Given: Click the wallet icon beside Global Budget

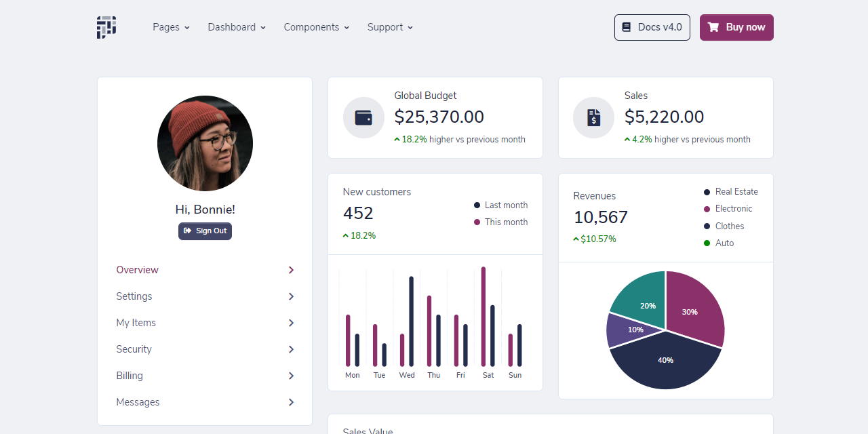Looking at the screenshot, I should (x=363, y=117).
